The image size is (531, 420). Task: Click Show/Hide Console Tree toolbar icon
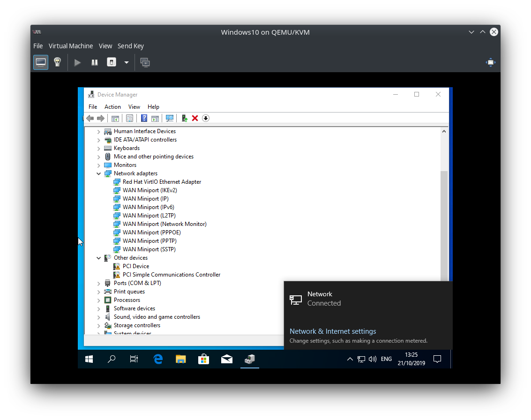click(115, 118)
